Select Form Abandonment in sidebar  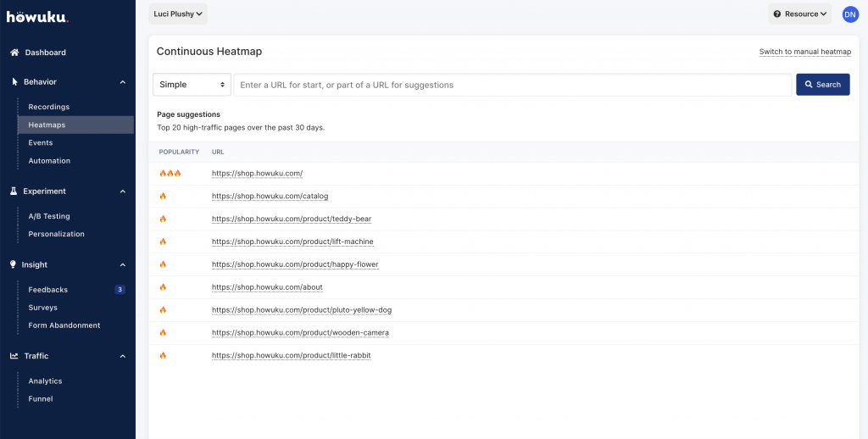tap(64, 325)
